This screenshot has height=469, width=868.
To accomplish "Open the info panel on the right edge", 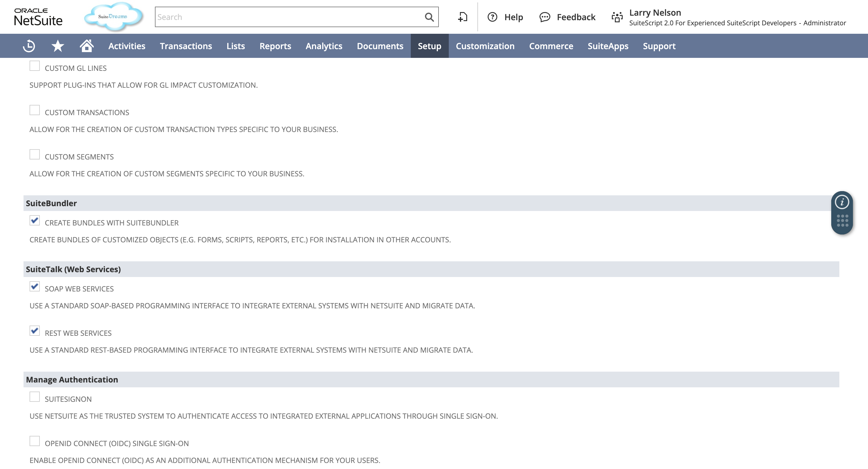I will pyautogui.click(x=842, y=202).
